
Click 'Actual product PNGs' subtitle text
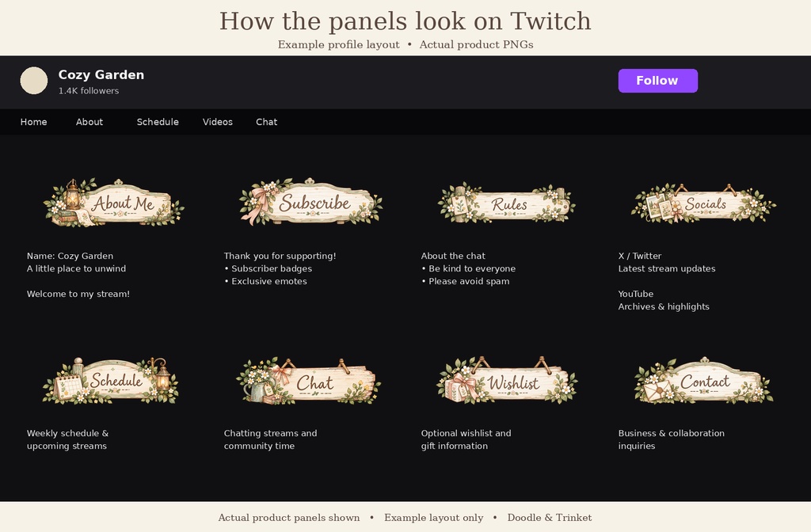tap(476, 45)
